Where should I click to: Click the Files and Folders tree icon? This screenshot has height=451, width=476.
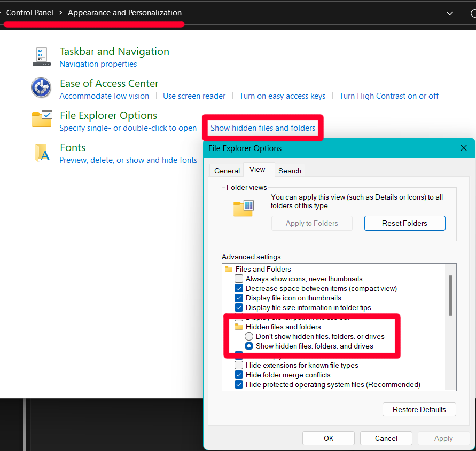[x=229, y=269]
